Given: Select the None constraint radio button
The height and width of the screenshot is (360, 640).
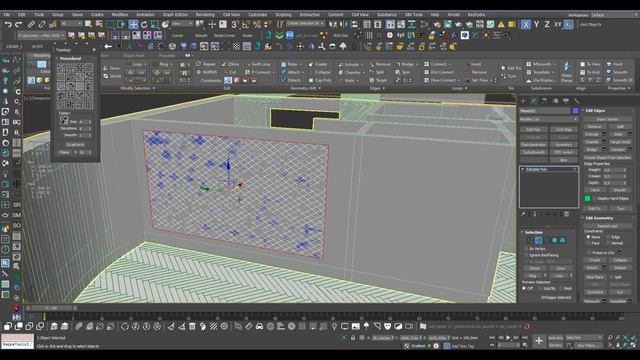Looking at the screenshot, I should [x=588, y=237].
